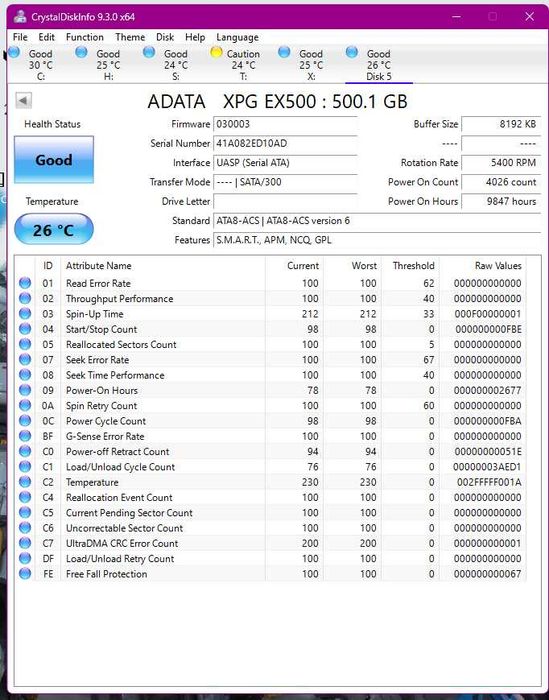Minimize the CrystalDiskInfo window
Screen dimensions: 549x700
(456, 17)
